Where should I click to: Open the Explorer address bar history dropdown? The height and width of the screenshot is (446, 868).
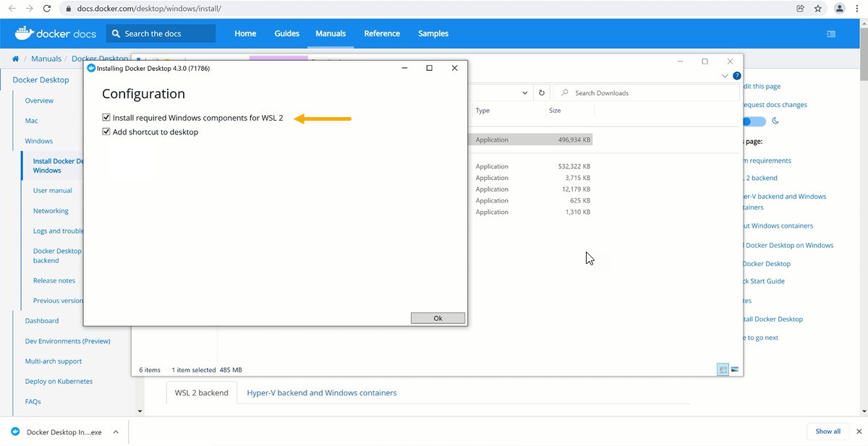pos(525,93)
